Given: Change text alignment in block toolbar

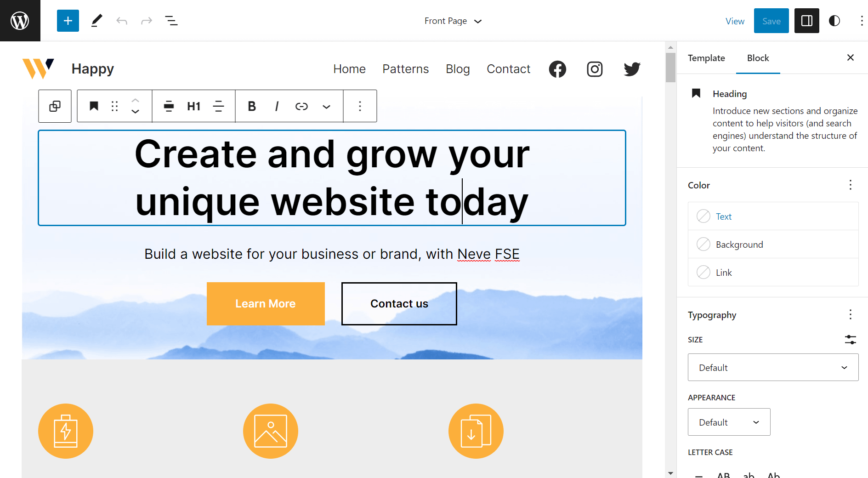Looking at the screenshot, I should 219,106.
